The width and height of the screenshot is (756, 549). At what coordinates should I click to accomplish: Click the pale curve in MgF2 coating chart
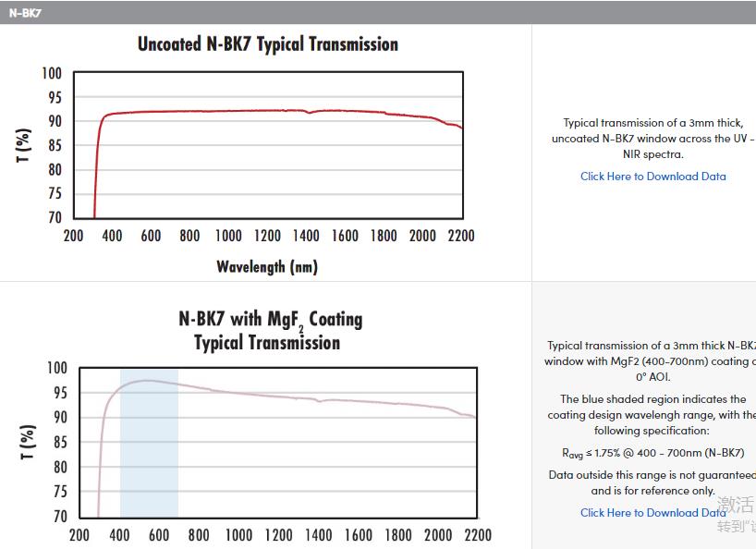(277, 396)
